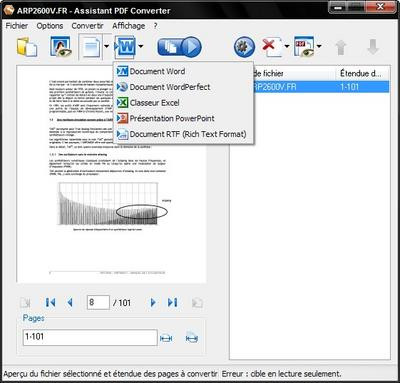Go to the previous preview page

click(70, 302)
